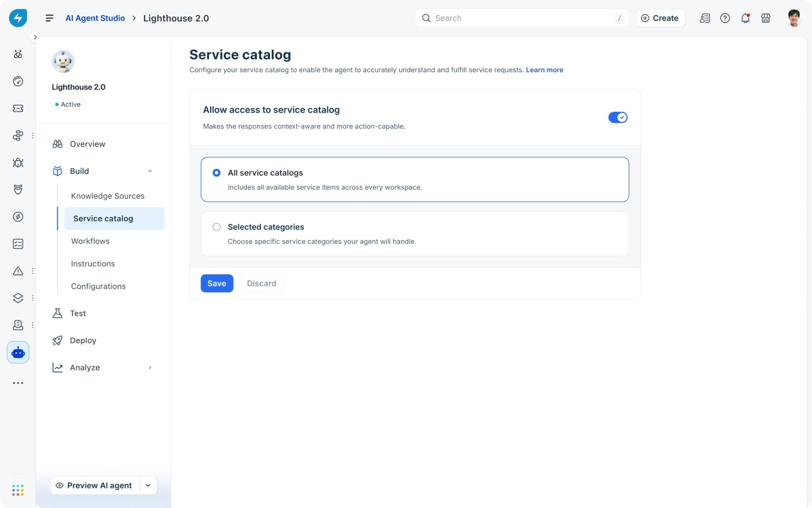Collapse the Build section chevron

(150, 171)
